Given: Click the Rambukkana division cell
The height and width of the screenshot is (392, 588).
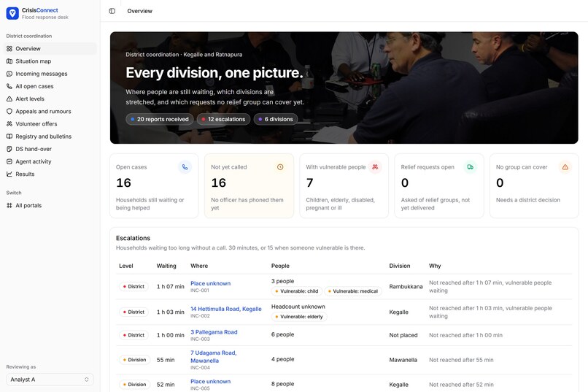Looking at the screenshot, I should point(406,287).
